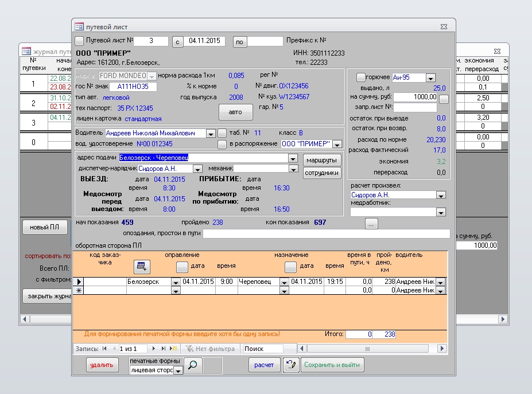Click the add-row table icon under отправление
Image resolution: width=532 pixels, height=394 pixels.
[x=141, y=266]
